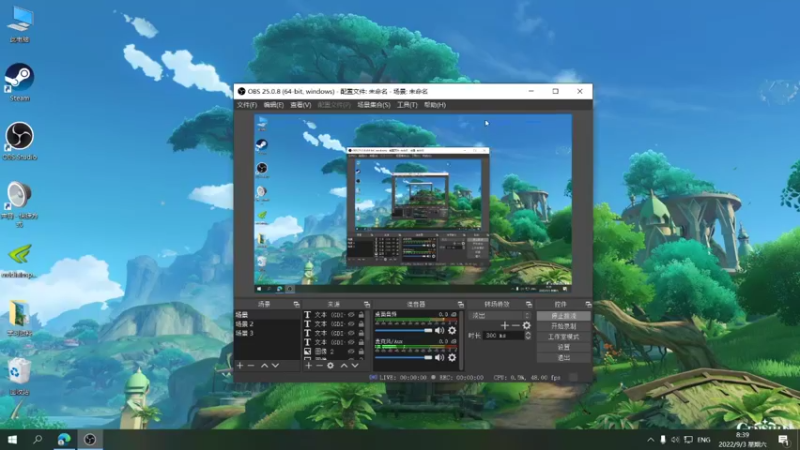The width and height of the screenshot is (800, 450).
Task: Select the OBS Studio desktop shortcut
Action: tap(19, 141)
